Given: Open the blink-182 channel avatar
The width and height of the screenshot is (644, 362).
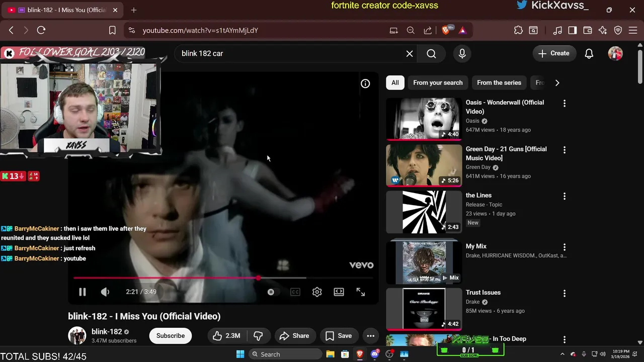Looking at the screenshot, I should pyautogui.click(x=77, y=335).
